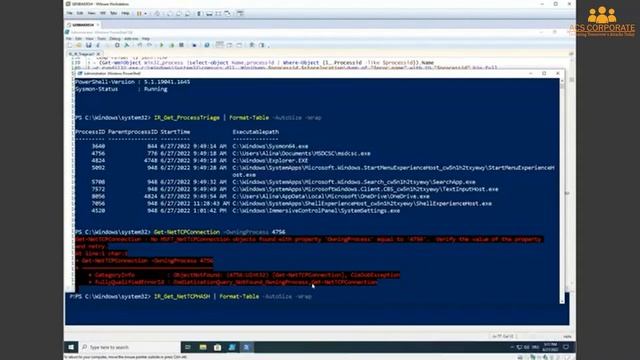Viewport: 640px width, 360px height.
Task: Click the Redo arrow in ISE toolbar
Action: 149,45
